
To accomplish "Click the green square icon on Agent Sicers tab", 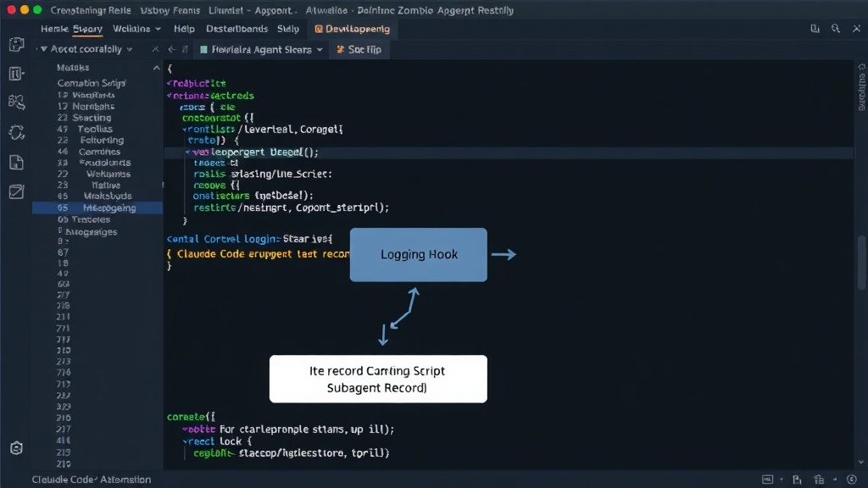I will tap(203, 50).
